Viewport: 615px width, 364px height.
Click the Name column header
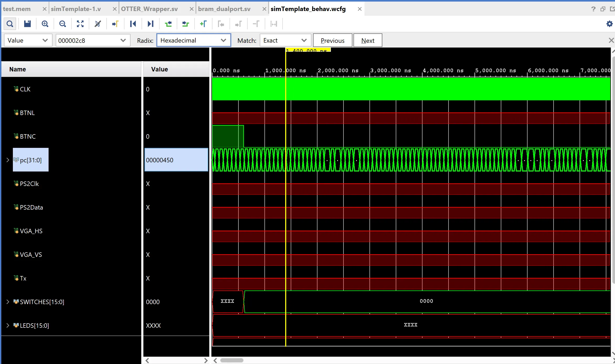(x=71, y=69)
